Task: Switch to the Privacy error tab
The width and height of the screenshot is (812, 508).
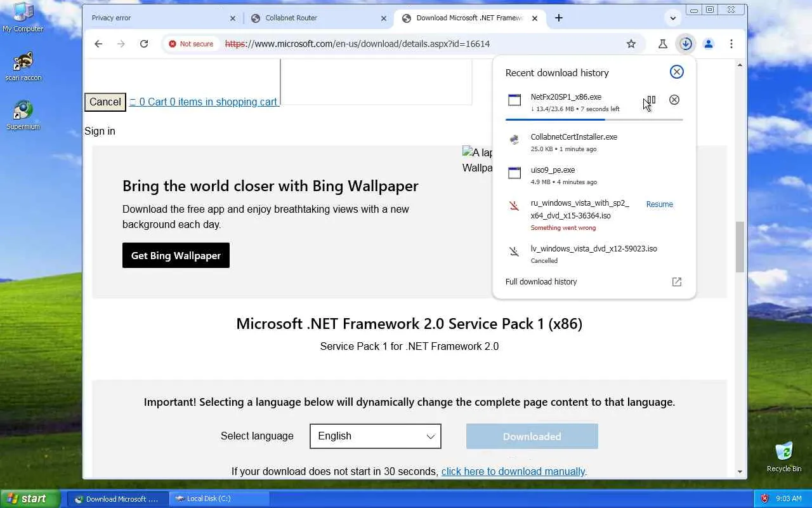Action: 163,18
